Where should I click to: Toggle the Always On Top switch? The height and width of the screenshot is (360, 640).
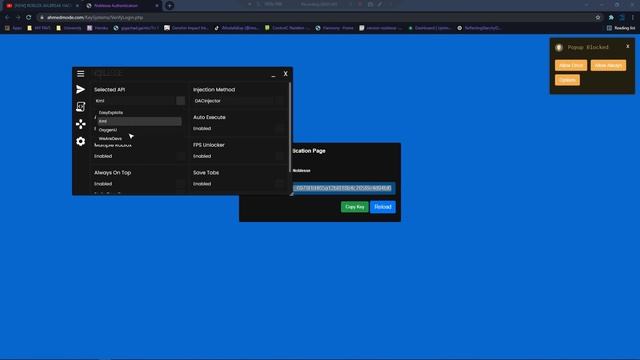click(180, 184)
